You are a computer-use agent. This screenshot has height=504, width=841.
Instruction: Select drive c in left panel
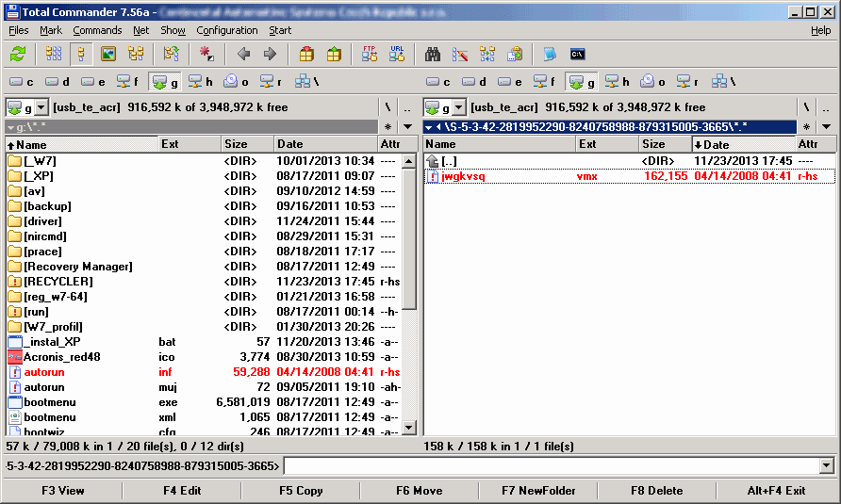(22, 82)
